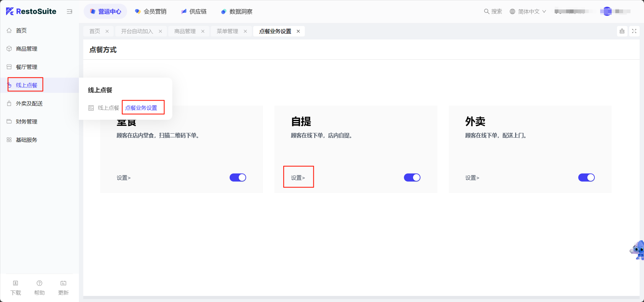Toggle the 堂食 dine-in switch
This screenshot has height=302, width=644.
coord(238,177)
